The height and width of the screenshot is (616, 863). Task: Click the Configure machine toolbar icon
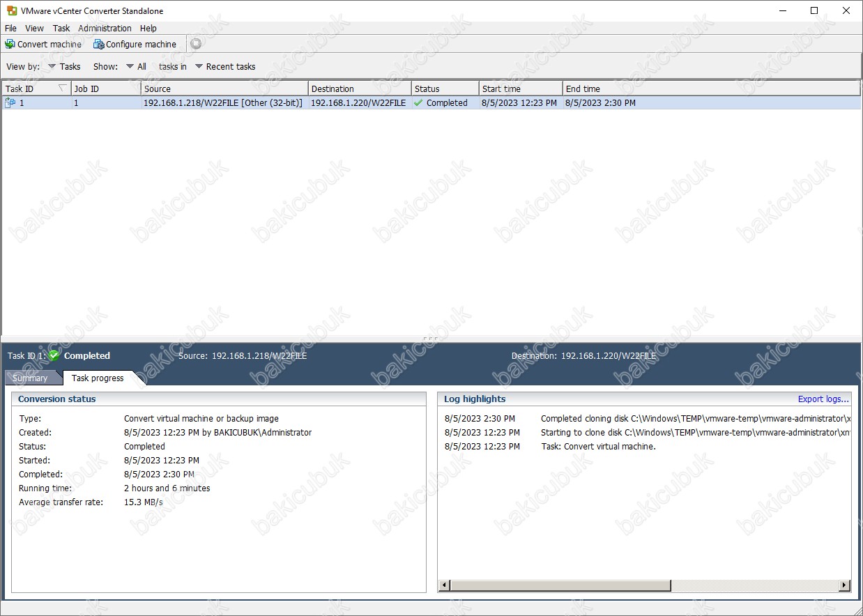pyautogui.click(x=99, y=44)
